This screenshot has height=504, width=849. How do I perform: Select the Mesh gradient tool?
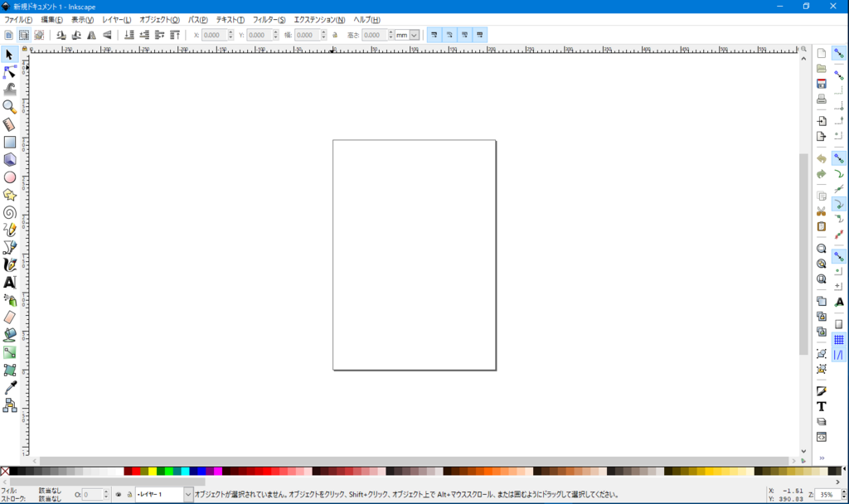(9, 371)
